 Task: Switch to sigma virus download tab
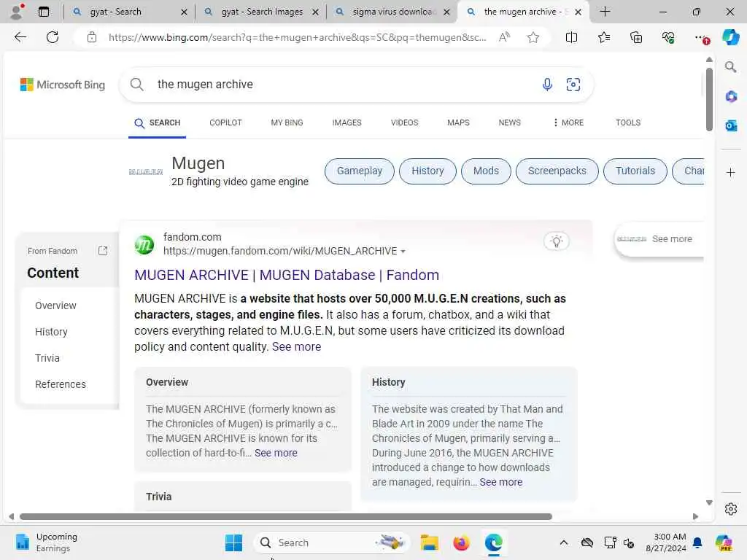tap(392, 12)
